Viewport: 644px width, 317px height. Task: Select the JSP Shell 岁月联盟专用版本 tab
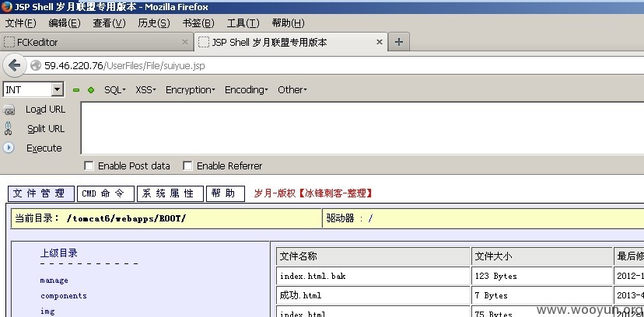pos(290,42)
